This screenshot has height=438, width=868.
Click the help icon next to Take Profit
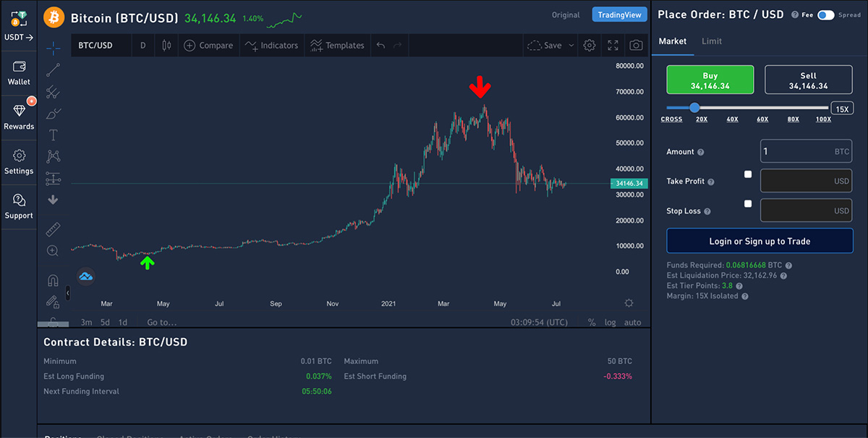(x=711, y=182)
